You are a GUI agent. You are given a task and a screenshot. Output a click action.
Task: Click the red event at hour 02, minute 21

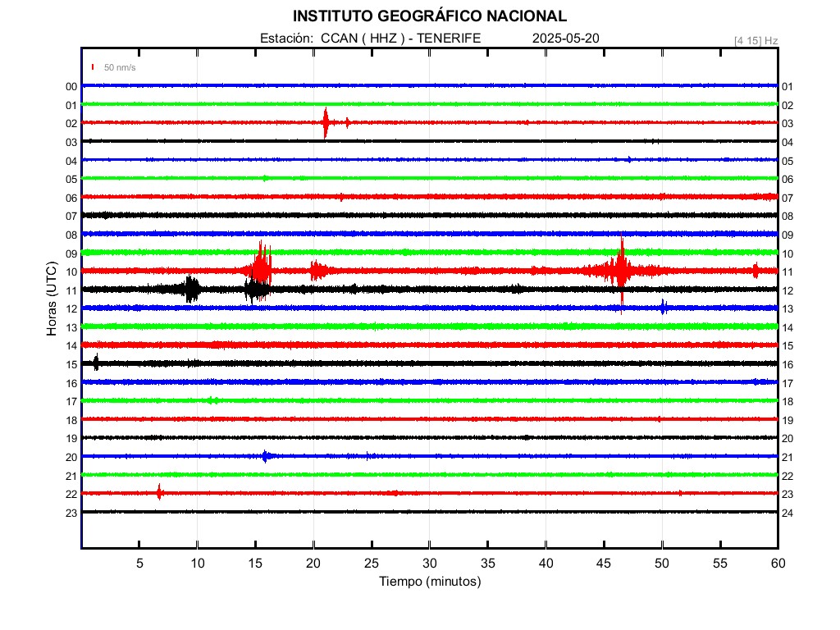(325, 123)
